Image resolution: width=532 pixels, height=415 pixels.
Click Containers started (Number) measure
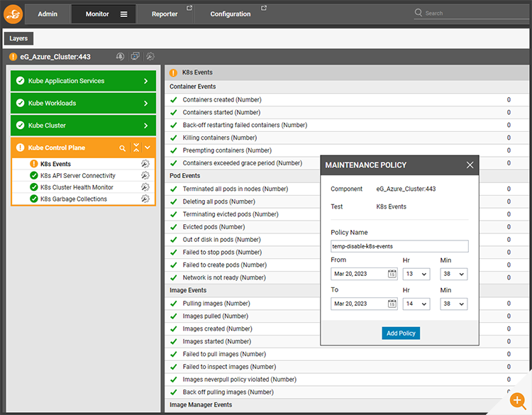click(221, 112)
